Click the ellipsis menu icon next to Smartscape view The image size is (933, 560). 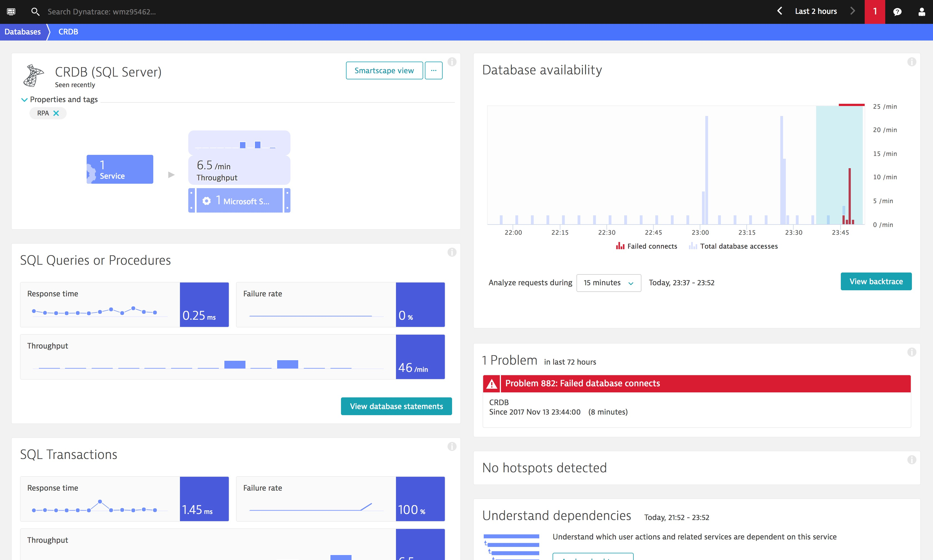coord(433,70)
